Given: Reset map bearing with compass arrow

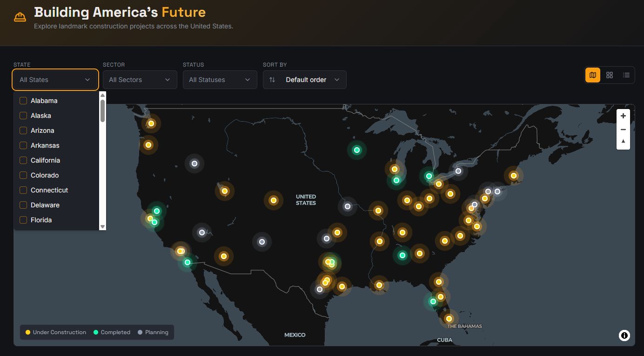Looking at the screenshot, I should (x=623, y=142).
